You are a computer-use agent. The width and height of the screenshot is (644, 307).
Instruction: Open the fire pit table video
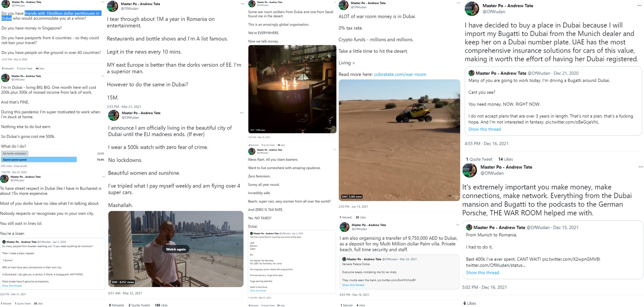[x=292, y=89]
